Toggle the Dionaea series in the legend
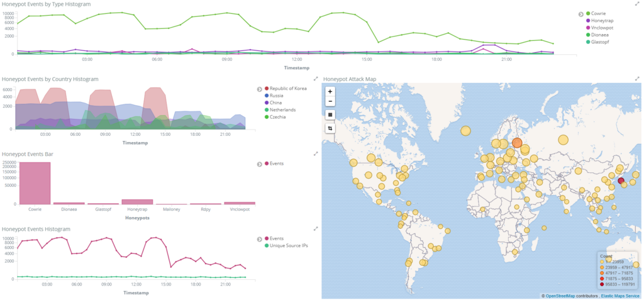The image size is (644, 300). (x=596, y=35)
